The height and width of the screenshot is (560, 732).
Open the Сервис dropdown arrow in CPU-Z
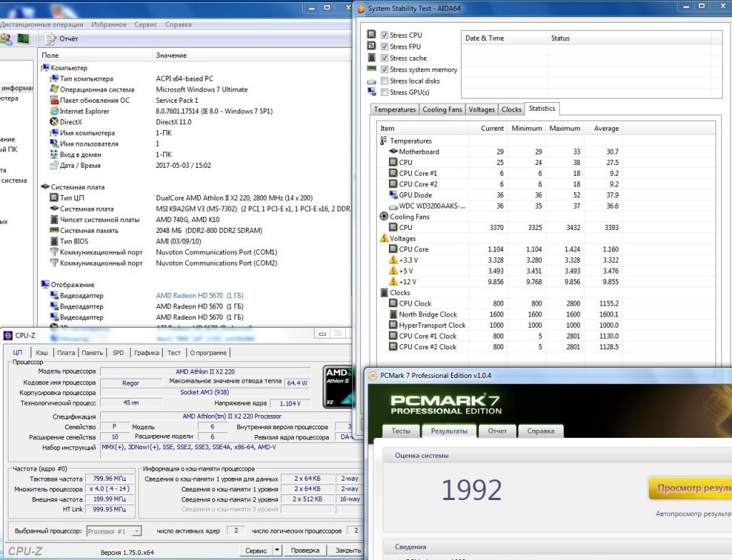click(x=277, y=551)
